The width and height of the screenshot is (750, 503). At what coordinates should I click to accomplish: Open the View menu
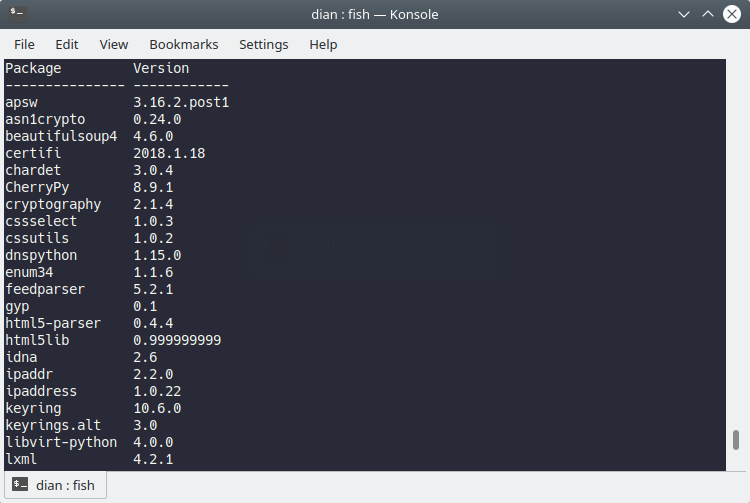click(114, 44)
